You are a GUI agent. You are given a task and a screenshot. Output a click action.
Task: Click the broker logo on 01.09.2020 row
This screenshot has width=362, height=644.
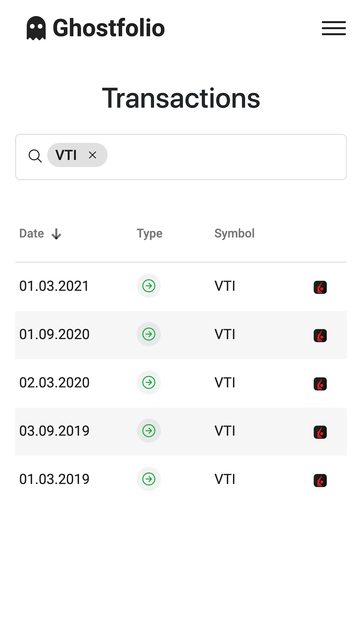click(320, 335)
